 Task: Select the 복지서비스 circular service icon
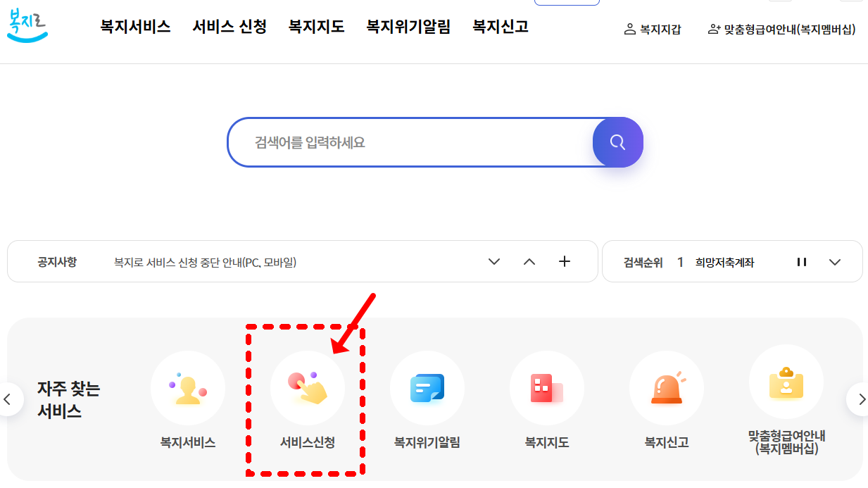[x=187, y=388]
